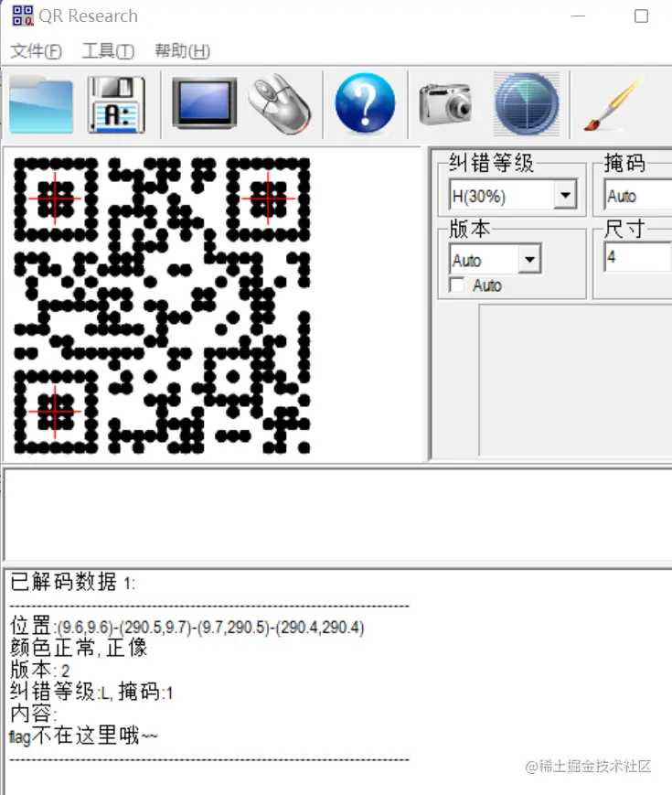Open the 工具(T) menu

click(108, 50)
